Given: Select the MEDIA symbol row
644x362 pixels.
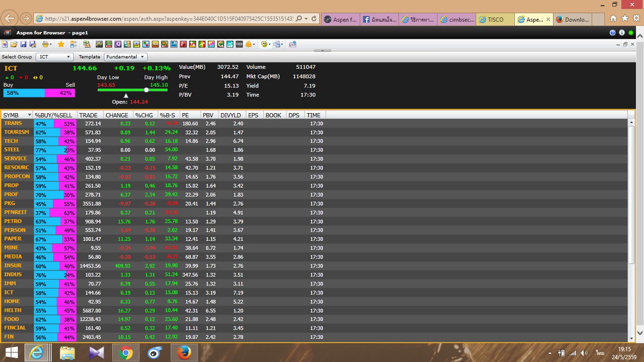Looking at the screenshot, I should [x=314, y=257].
